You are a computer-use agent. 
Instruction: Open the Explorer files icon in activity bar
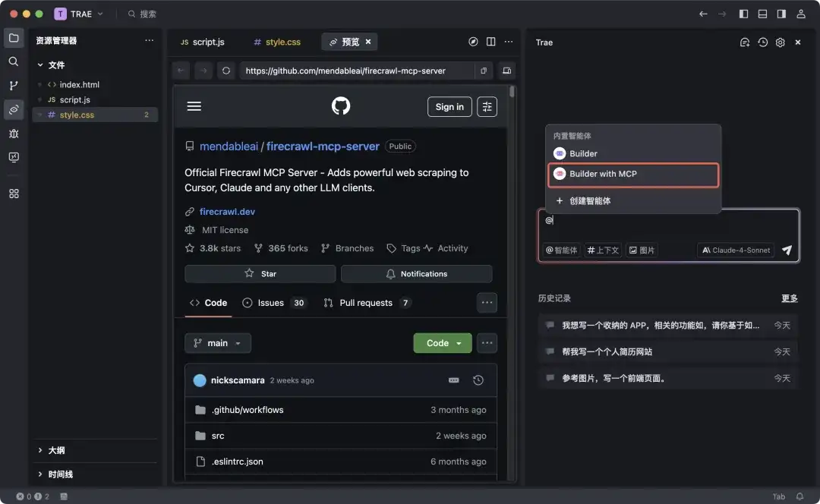pos(14,38)
